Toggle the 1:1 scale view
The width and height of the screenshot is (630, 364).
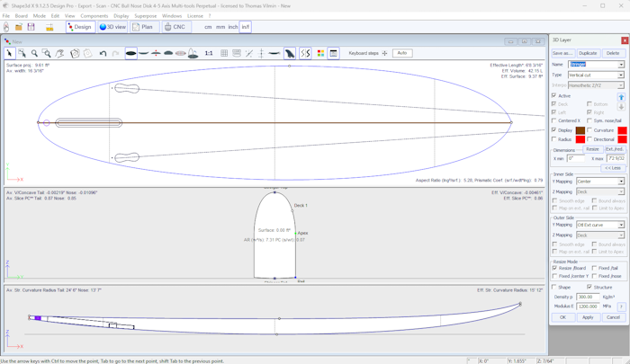pos(209,54)
